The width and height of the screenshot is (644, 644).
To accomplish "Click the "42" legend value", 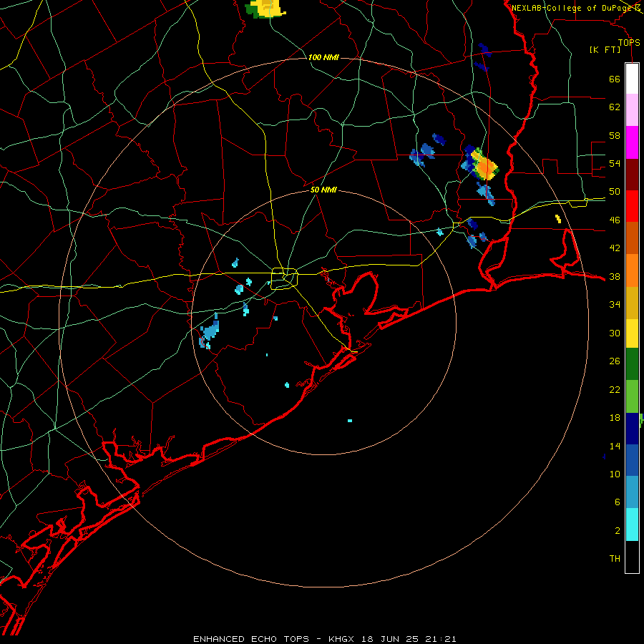I will point(615,248).
